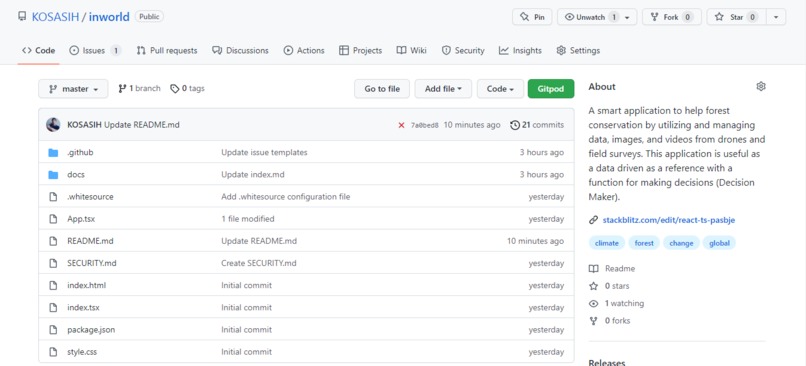
Task: Star the repository
Action: pyautogui.click(x=736, y=17)
